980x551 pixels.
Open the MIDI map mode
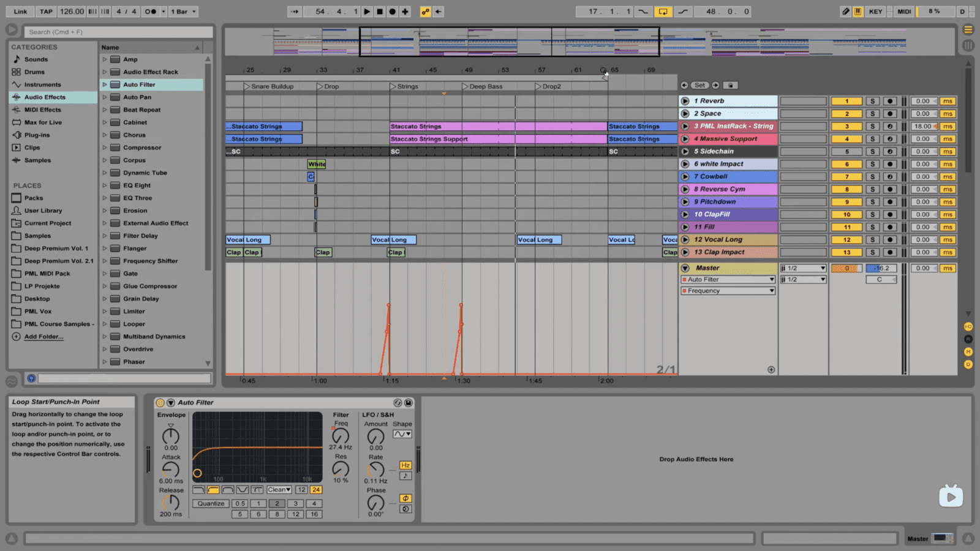(904, 12)
